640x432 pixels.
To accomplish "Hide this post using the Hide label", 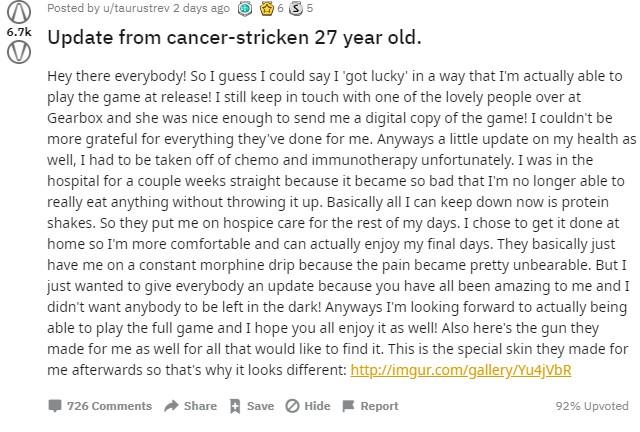I will click(x=317, y=406).
